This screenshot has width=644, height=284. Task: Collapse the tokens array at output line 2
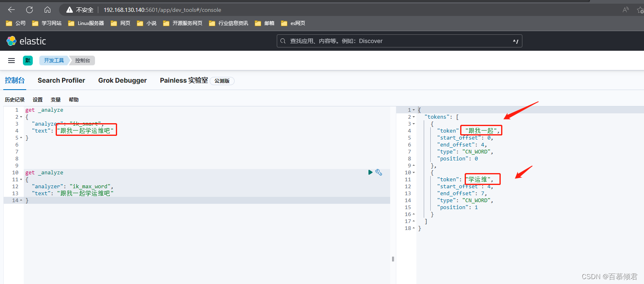pos(414,117)
